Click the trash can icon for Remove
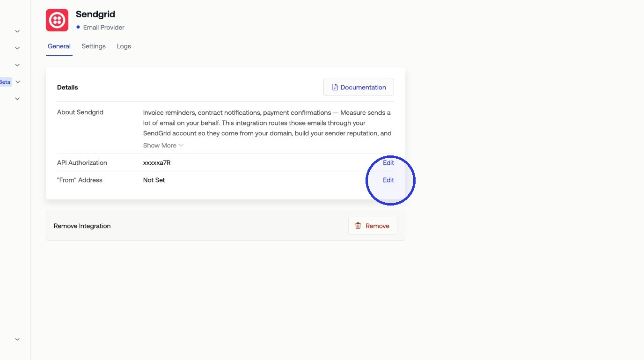Image resolution: width=644 pixels, height=360 pixels. point(358,226)
